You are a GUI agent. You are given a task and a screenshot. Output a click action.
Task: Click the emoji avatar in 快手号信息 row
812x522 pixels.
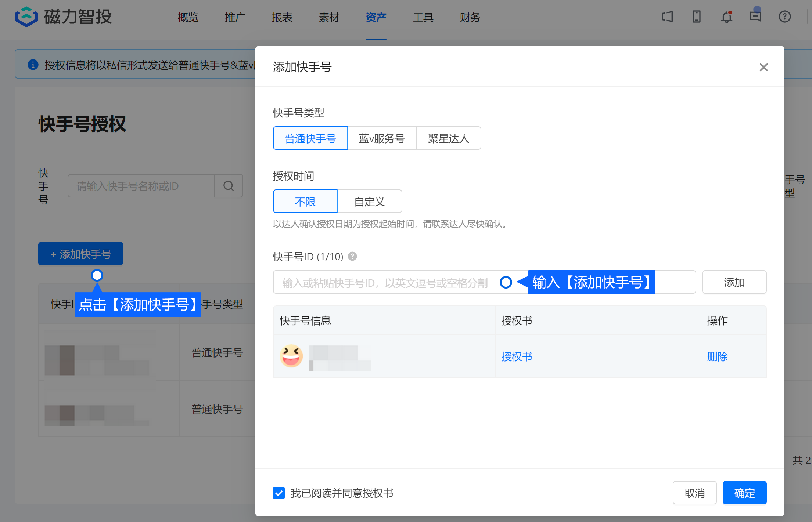tap(291, 356)
